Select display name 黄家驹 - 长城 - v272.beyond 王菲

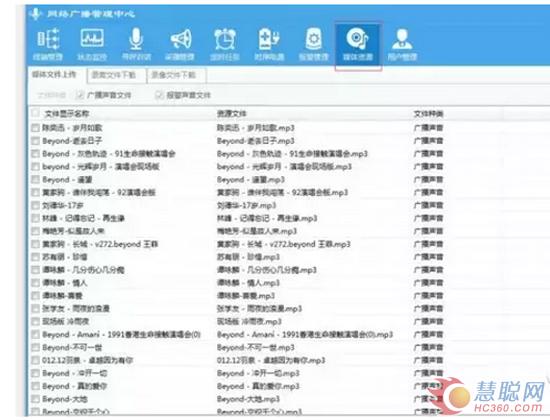click(100, 244)
